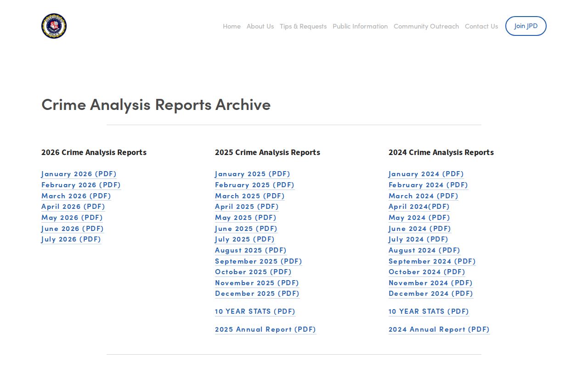Open the April 2026 PDF link
588x368 pixels.
pos(73,207)
